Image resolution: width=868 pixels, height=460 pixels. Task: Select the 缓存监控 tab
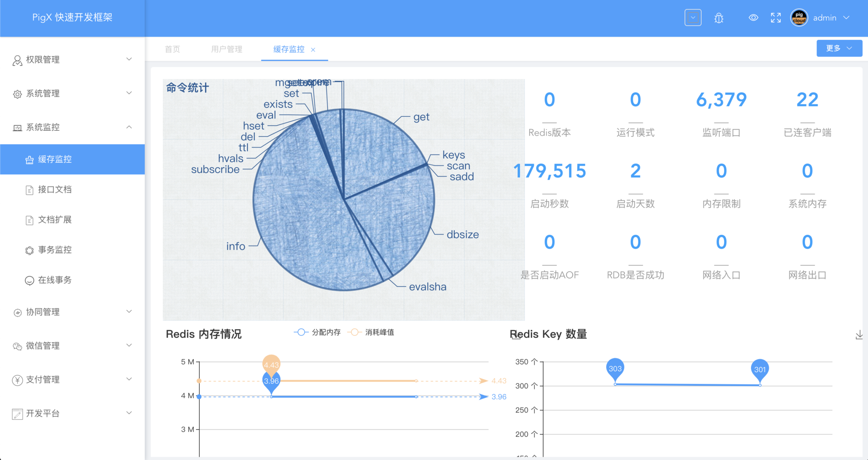(289, 49)
